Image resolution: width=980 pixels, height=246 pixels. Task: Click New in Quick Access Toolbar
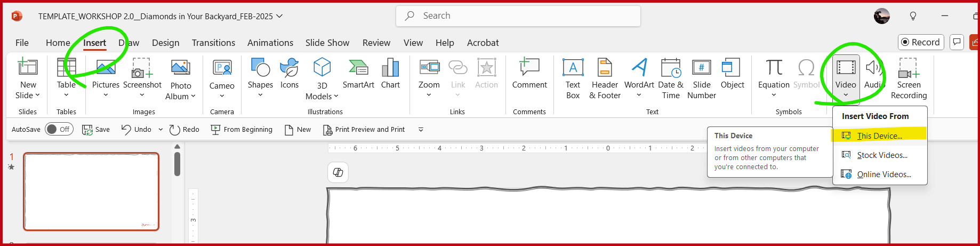298,129
